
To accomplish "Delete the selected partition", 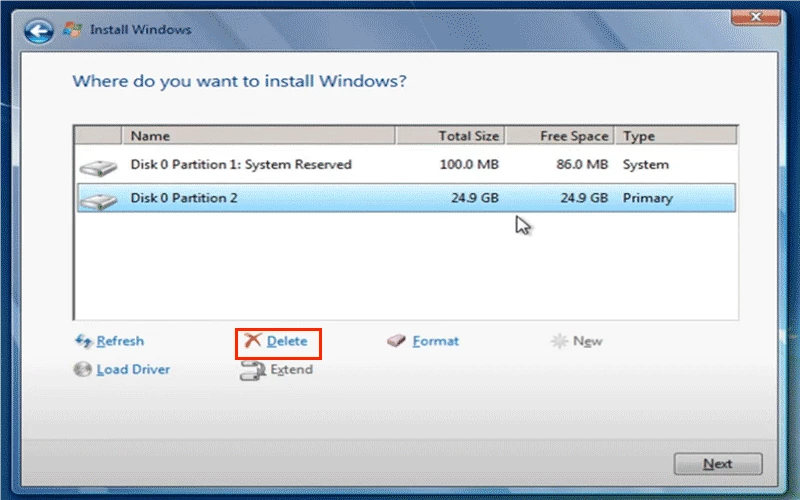I will tap(287, 341).
